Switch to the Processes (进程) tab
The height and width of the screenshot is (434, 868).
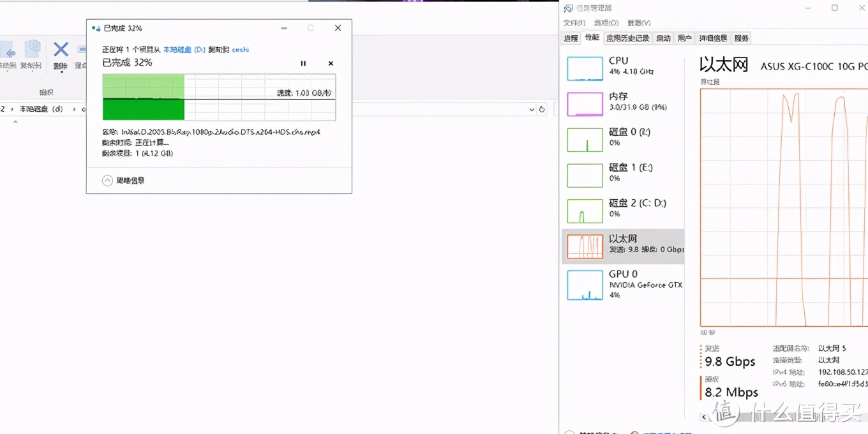(x=571, y=38)
